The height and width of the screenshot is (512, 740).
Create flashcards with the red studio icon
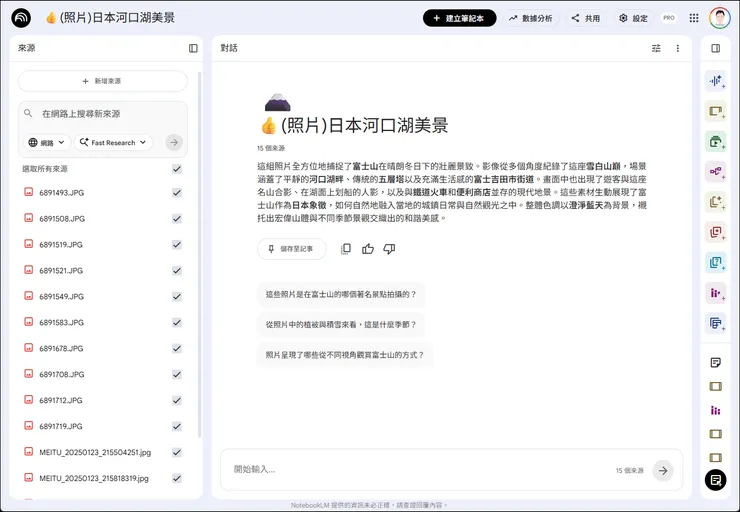716,232
